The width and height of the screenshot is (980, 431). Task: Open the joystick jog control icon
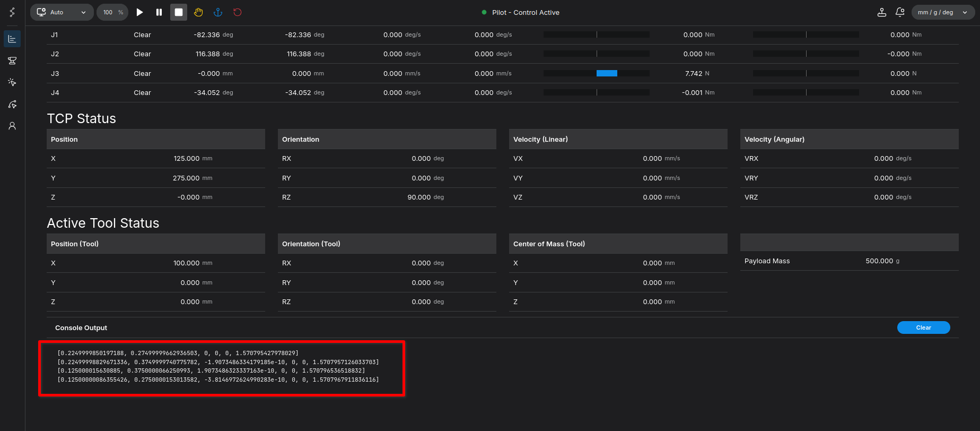[882, 12]
